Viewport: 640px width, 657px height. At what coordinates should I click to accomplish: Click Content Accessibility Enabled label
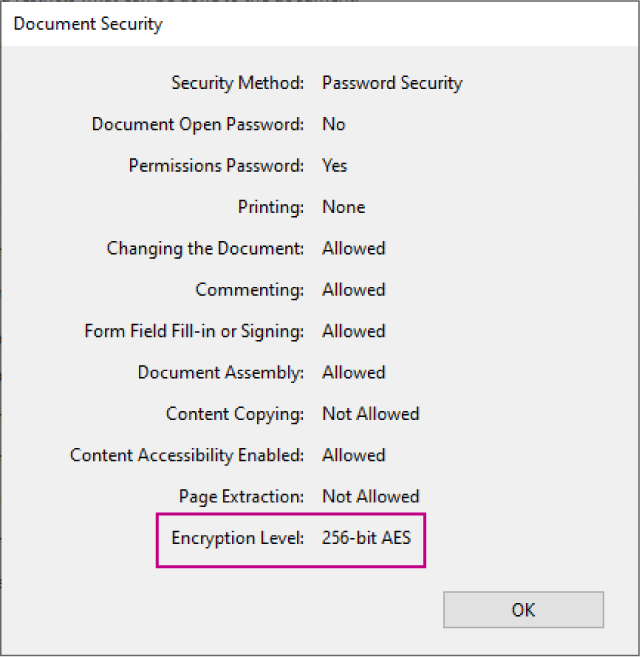pyautogui.click(x=187, y=455)
